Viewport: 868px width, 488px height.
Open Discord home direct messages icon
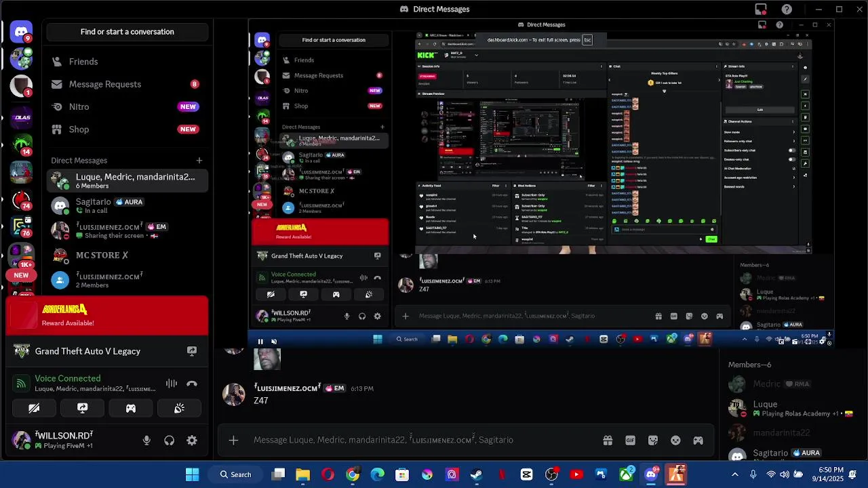[21, 32]
